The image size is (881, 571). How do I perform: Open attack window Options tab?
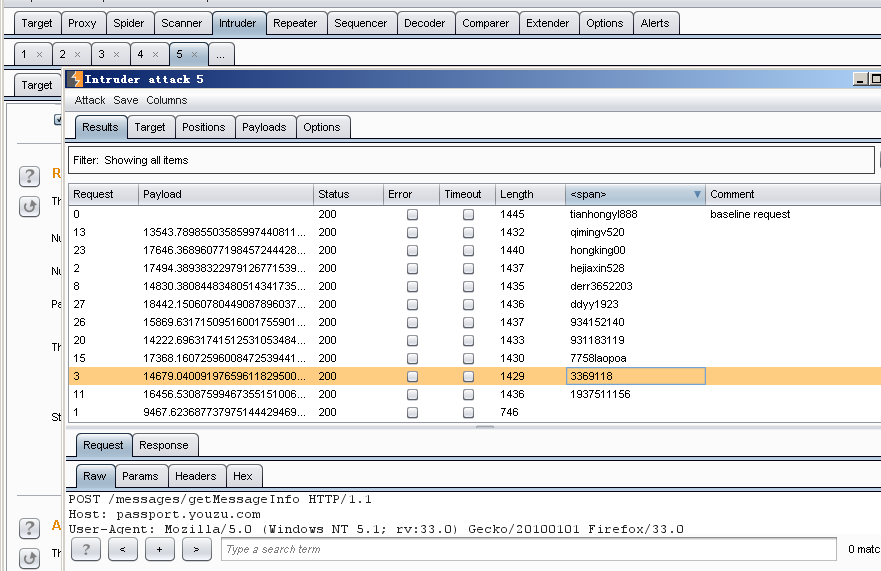(x=322, y=127)
